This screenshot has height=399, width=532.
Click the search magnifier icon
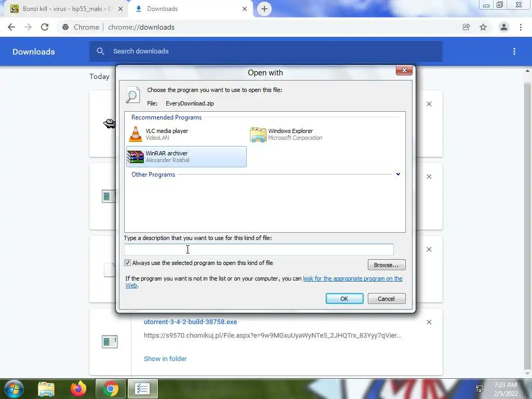coord(100,51)
